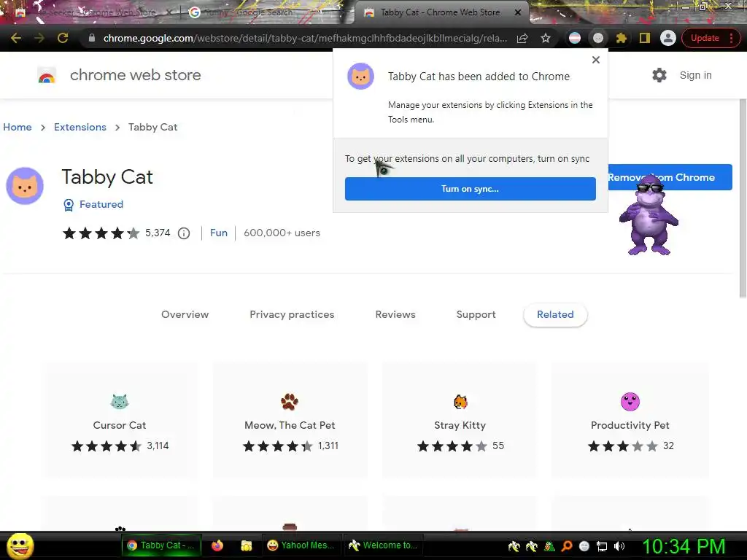Go to the Extensions breadcrumb
This screenshot has height=560, width=747.
[x=80, y=127]
